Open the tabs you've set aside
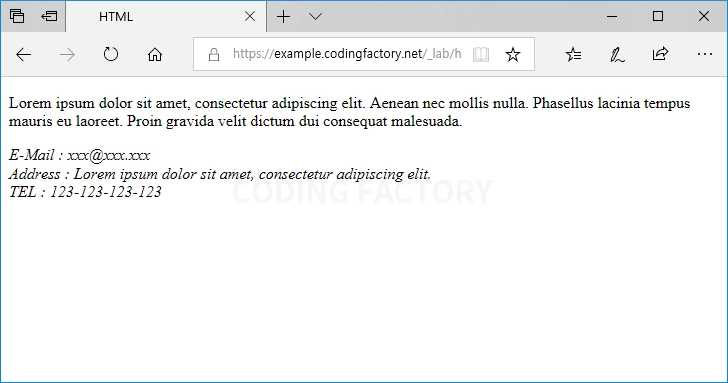The height and width of the screenshot is (383, 728). (x=17, y=16)
